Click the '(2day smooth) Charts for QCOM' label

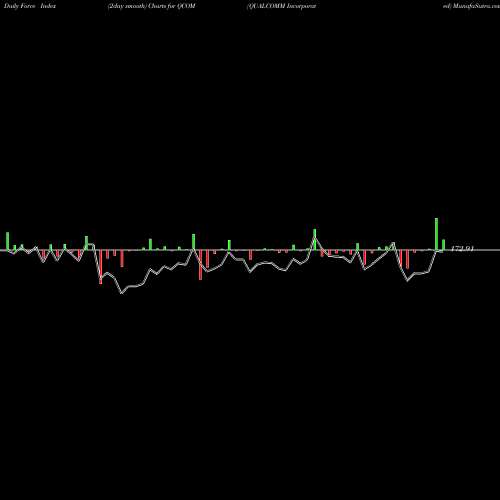(152, 6)
